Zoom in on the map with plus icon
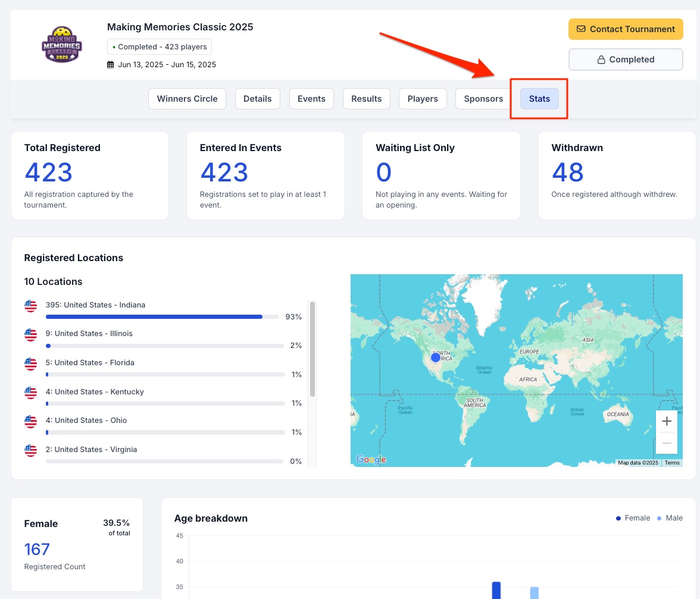Screen dimensions: 700x599 [667, 421]
